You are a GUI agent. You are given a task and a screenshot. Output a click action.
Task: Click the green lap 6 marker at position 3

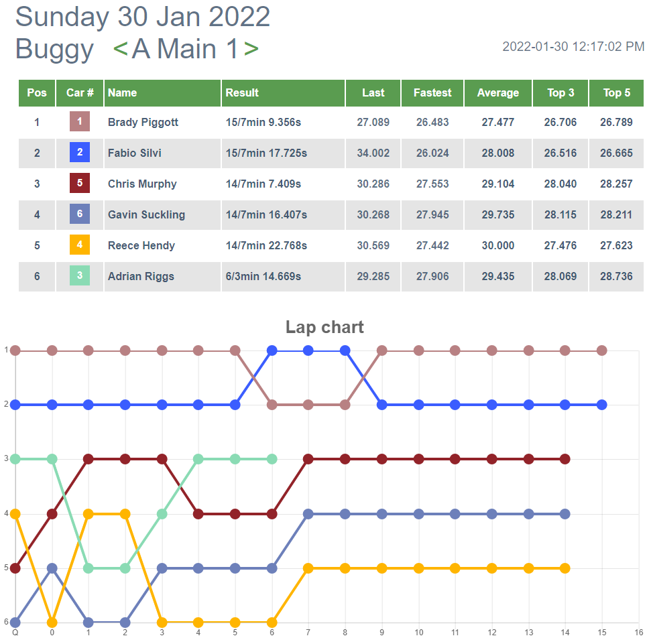272,459
